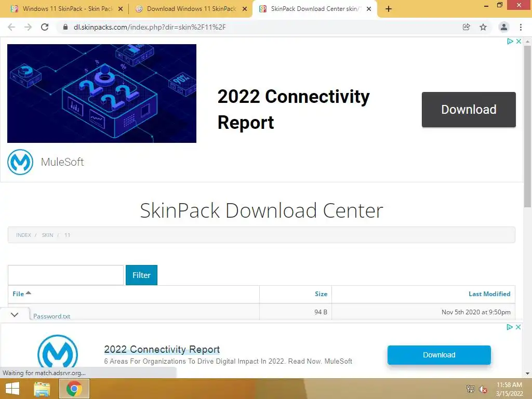Open Chrome profile avatar
Screen dimensions: 532x399
coord(504,27)
